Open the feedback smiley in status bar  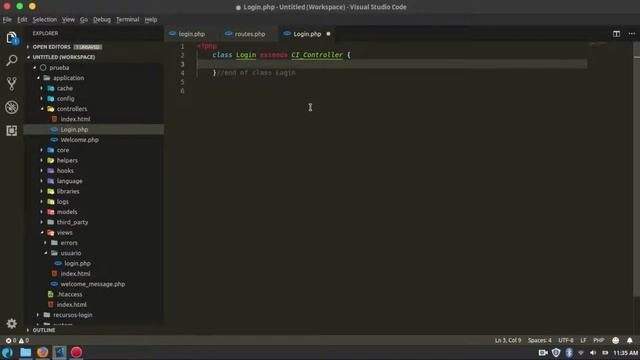616,340
